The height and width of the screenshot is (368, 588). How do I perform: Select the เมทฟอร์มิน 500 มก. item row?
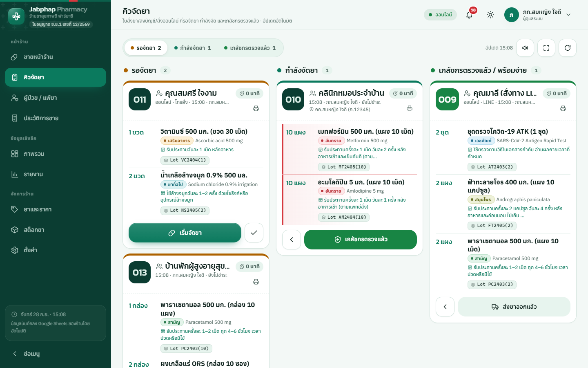click(x=350, y=149)
